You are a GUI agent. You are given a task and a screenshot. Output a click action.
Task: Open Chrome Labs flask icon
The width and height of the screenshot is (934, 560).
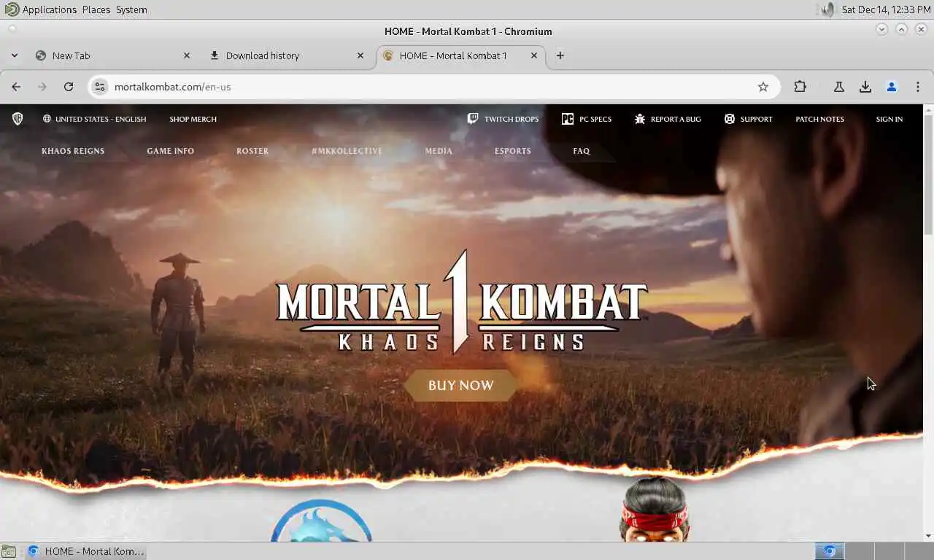(x=839, y=87)
